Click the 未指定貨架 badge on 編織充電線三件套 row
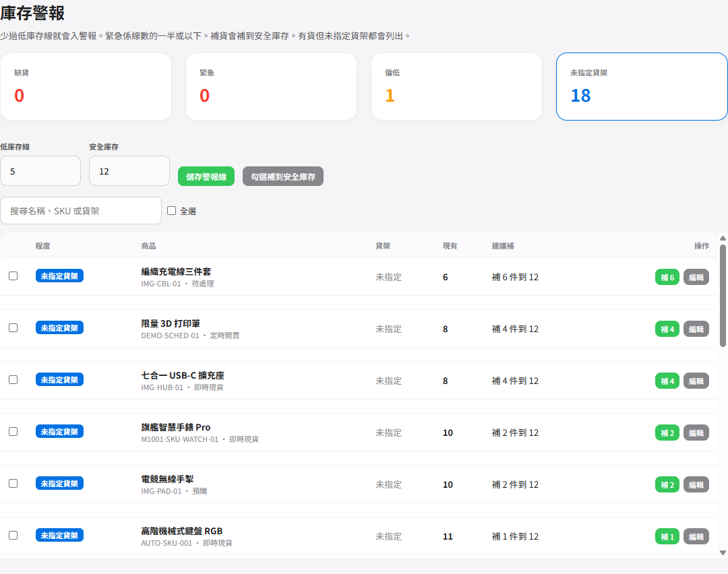This screenshot has width=728, height=574. [59, 276]
